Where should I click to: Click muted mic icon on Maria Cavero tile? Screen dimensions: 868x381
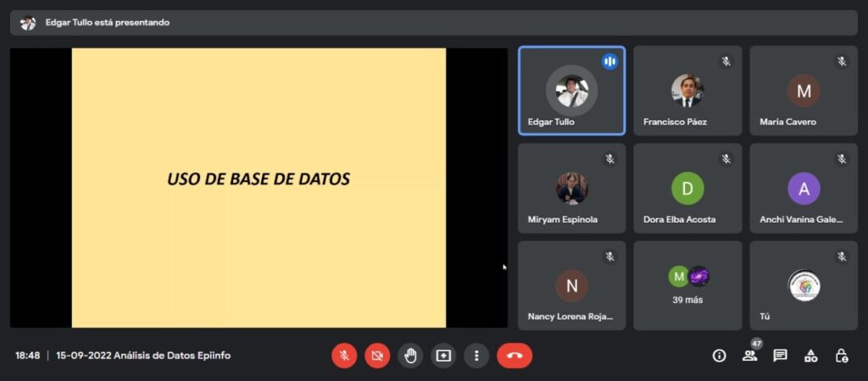842,61
